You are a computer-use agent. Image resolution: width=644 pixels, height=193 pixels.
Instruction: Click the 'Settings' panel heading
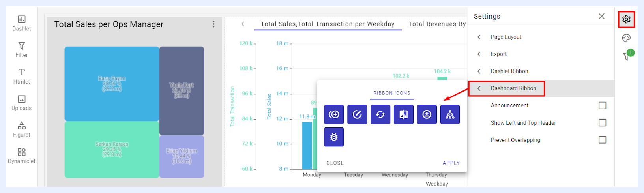[x=487, y=16]
